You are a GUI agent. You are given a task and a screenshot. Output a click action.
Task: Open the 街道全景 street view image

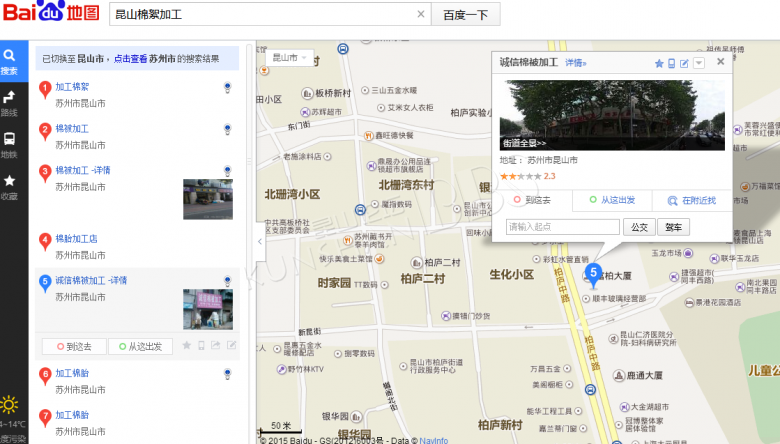pyautogui.click(x=612, y=115)
